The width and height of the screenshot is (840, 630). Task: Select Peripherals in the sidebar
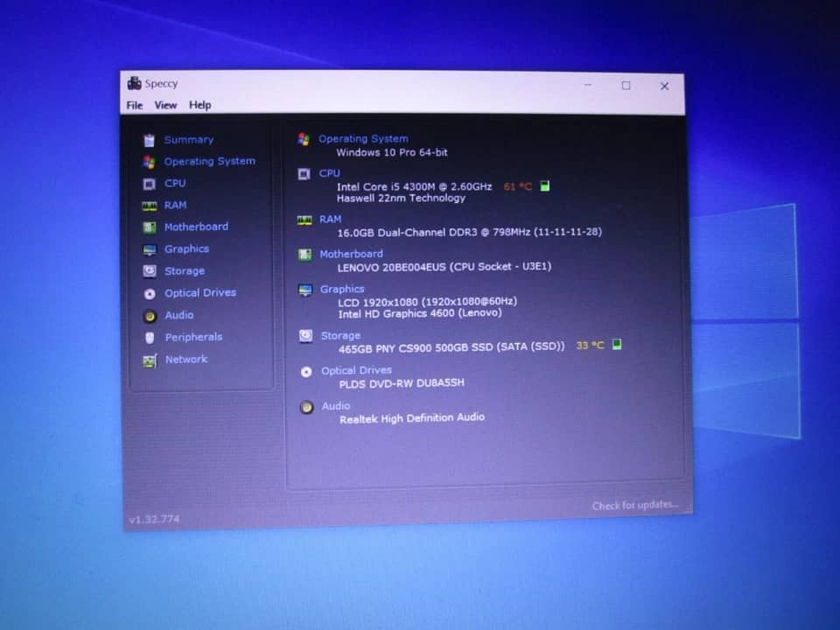click(x=193, y=337)
